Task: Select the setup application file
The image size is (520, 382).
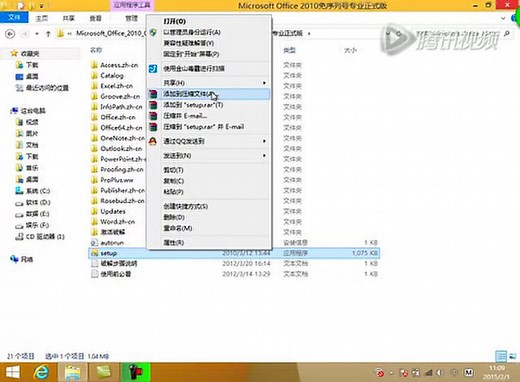Action: point(234,253)
